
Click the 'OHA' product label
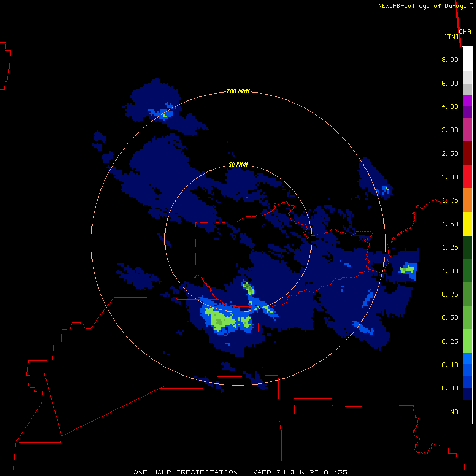(x=465, y=31)
